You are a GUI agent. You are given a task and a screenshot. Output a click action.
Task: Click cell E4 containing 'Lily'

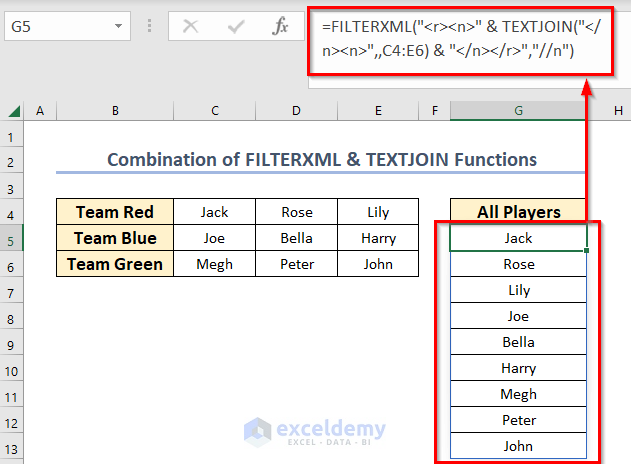pyautogui.click(x=378, y=212)
